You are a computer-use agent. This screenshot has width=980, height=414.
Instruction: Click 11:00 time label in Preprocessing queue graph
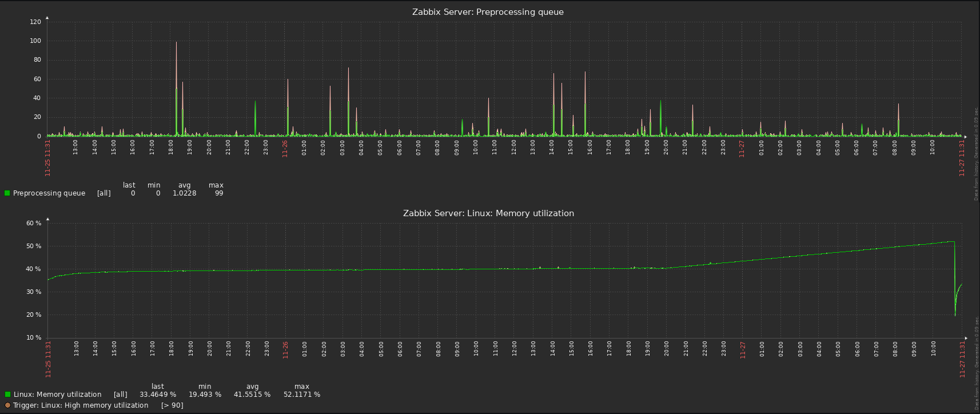pyautogui.click(x=495, y=148)
